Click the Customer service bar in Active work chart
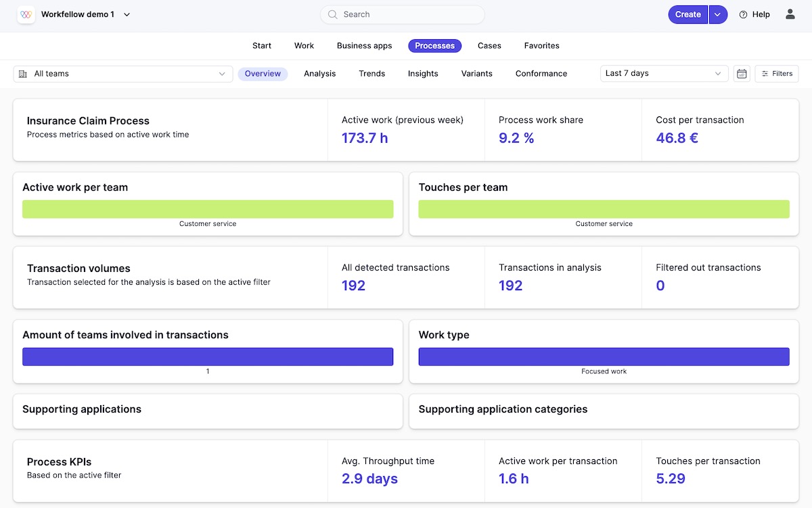Image resolution: width=812 pixels, height=508 pixels. coord(208,209)
